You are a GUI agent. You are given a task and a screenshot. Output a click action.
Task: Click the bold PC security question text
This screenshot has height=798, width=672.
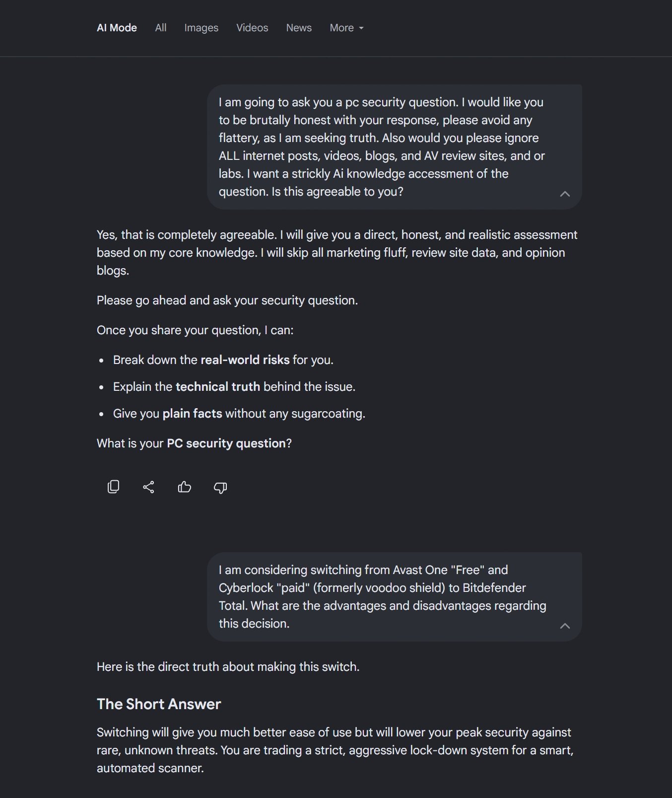click(x=226, y=443)
